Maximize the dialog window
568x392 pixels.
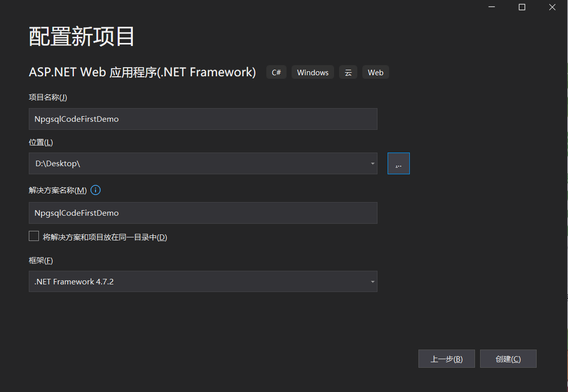click(522, 7)
